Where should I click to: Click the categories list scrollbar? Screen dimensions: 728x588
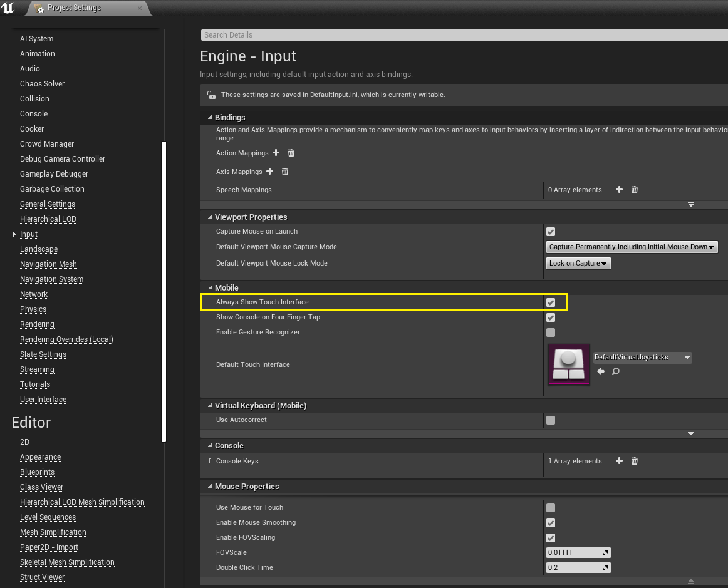click(164, 291)
